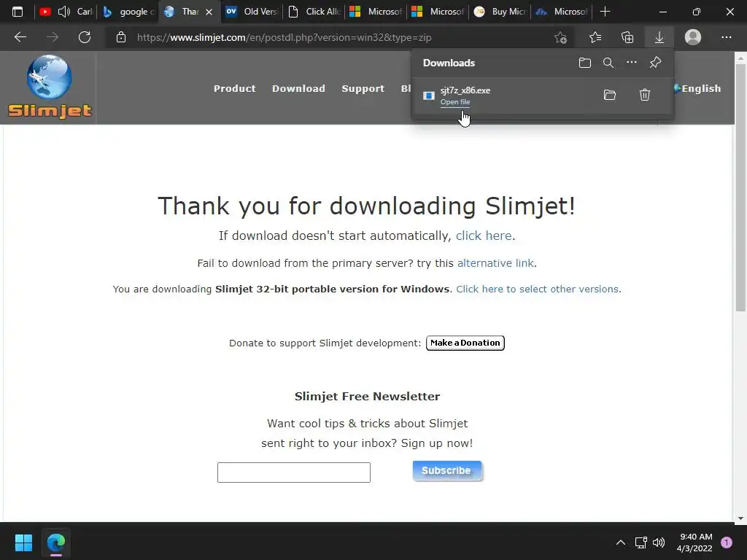This screenshot has width=747, height=560.
Task: Open the Product menu
Action: pyautogui.click(x=234, y=88)
